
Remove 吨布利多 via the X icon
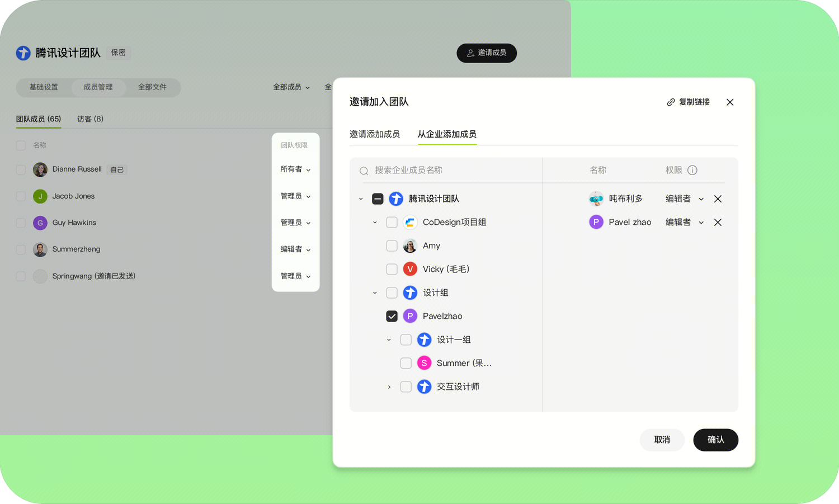718,199
